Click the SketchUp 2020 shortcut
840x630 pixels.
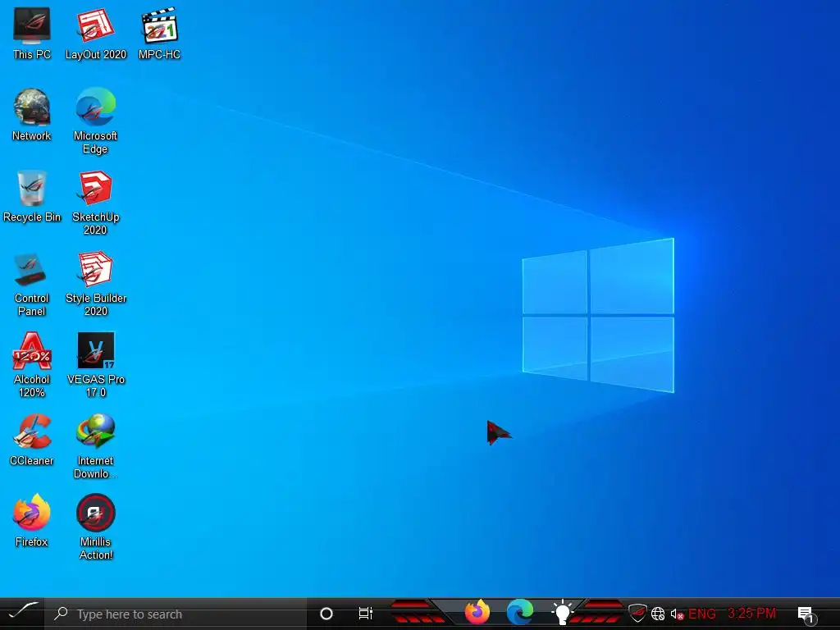coord(95,203)
